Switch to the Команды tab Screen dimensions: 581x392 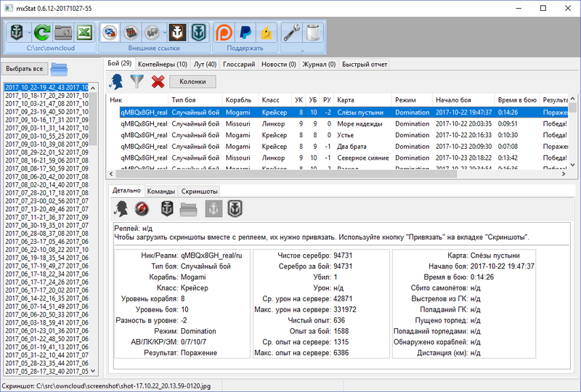coord(161,191)
